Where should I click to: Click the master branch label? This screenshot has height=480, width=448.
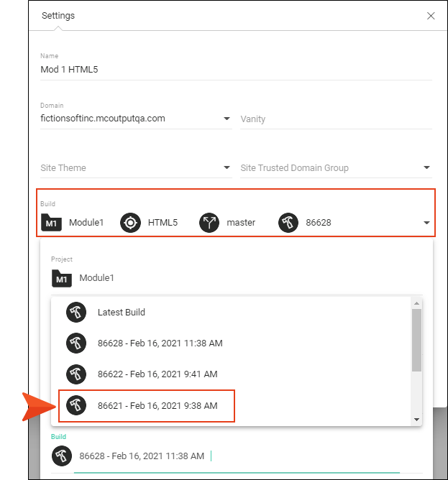click(x=241, y=223)
